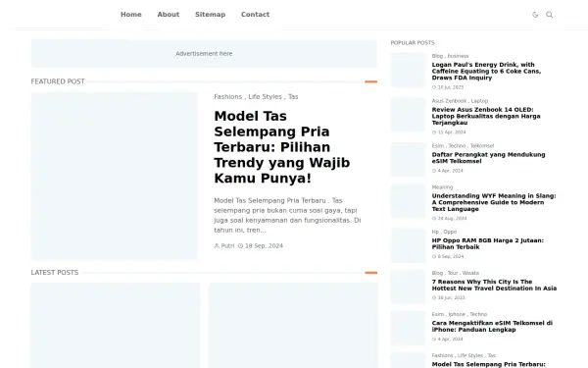This screenshot has width=588, height=368.
Task: Open Cara Mengaktifkan eSIM post thumbnail
Action: click(x=408, y=328)
